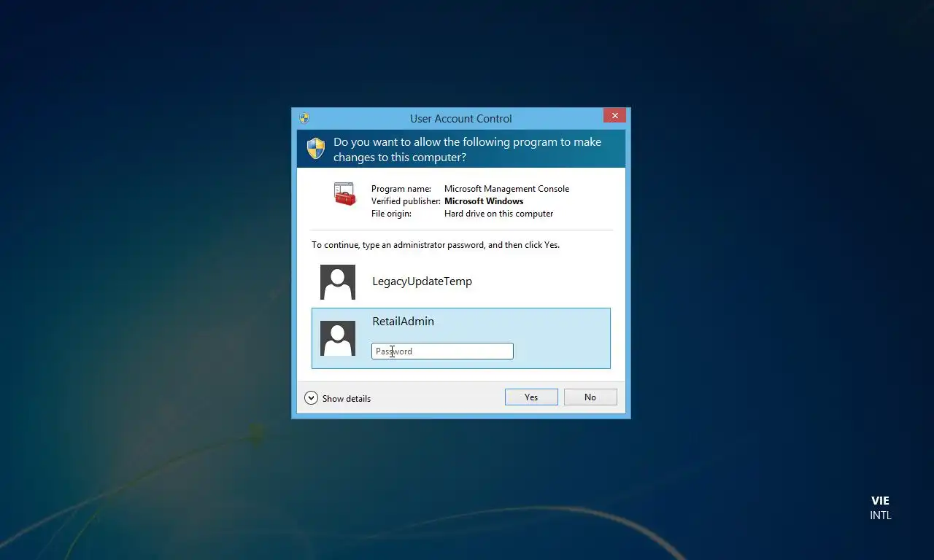Click the LegacyUpdateTemp account name
The width and height of the screenshot is (934, 560).
422,281
